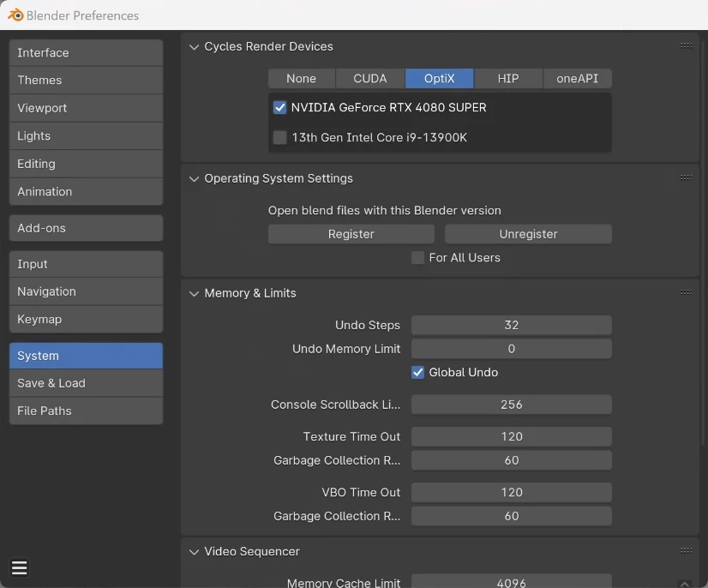The image size is (708, 588).
Task: Select oneAPI as Cycles compute device
Action: pyautogui.click(x=577, y=79)
